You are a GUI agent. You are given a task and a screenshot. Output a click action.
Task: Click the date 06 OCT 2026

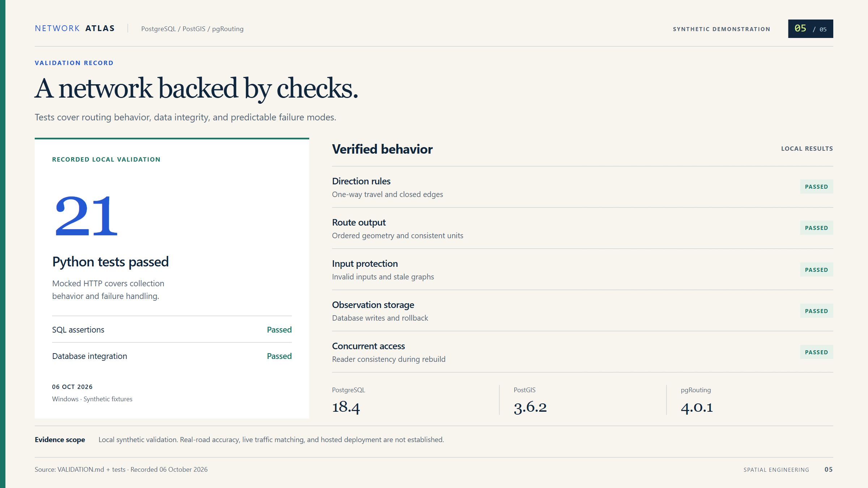click(72, 387)
